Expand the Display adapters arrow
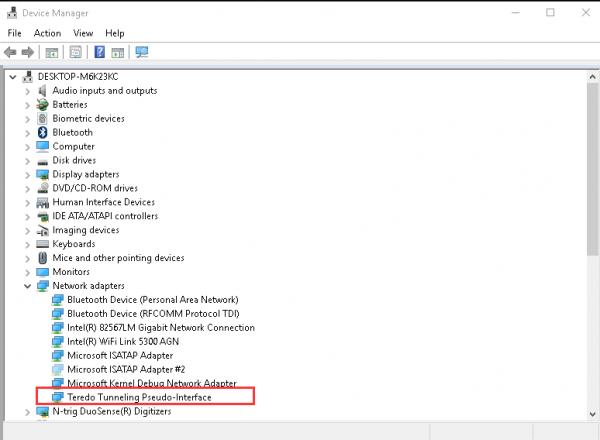The height and width of the screenshot is (440, 600). coord(27,175)
